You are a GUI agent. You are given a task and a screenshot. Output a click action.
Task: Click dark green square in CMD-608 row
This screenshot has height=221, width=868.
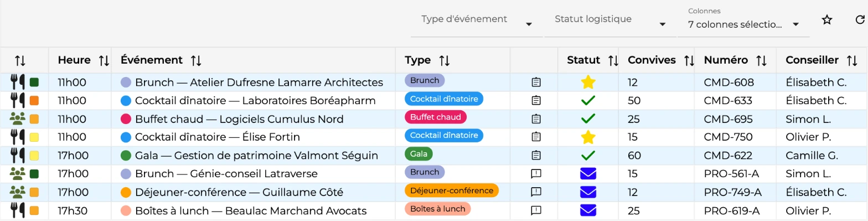pyautogui.click(x=34, y=83)
